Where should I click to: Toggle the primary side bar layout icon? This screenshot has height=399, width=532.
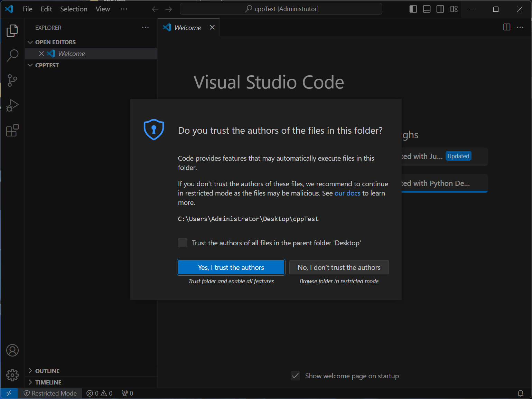point(413,9)
